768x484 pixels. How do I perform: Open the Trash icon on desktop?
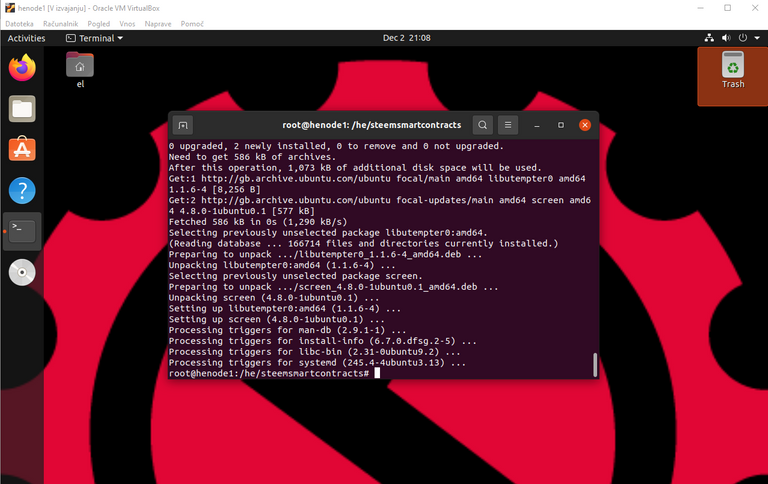pyautogui.click(x=733, y=70)
